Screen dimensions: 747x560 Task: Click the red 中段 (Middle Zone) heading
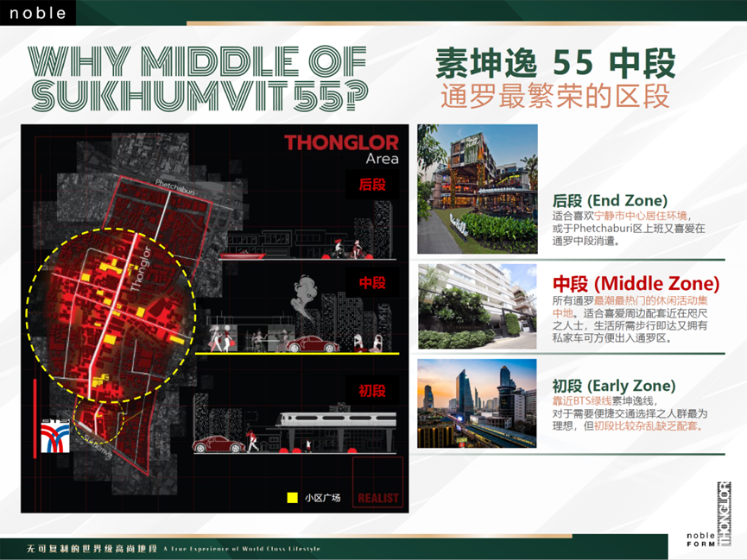click(x=636, y=284)
